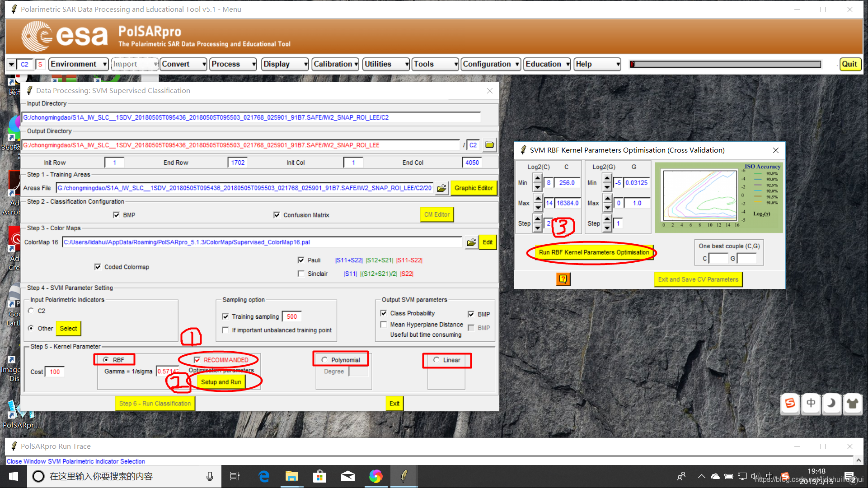Toggle Coded Colormap checkbox
868x488 pixels.
point(98,267)
